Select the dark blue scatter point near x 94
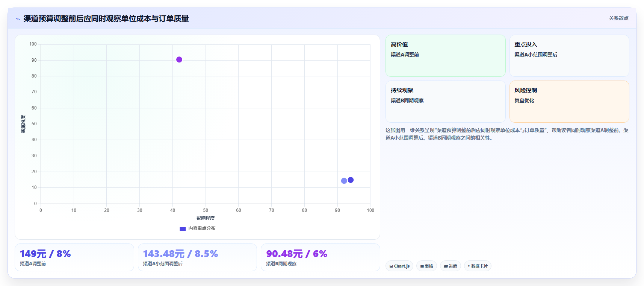 pos(351,180)
